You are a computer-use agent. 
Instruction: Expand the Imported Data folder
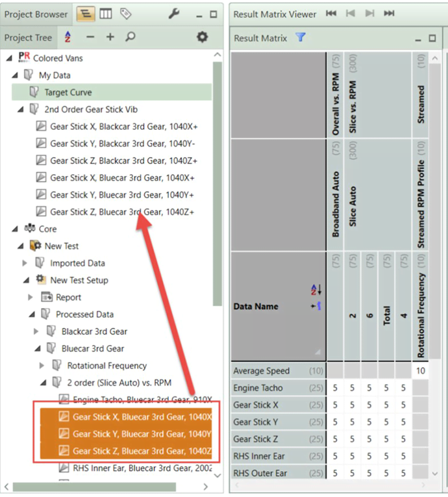coord(25,263)
